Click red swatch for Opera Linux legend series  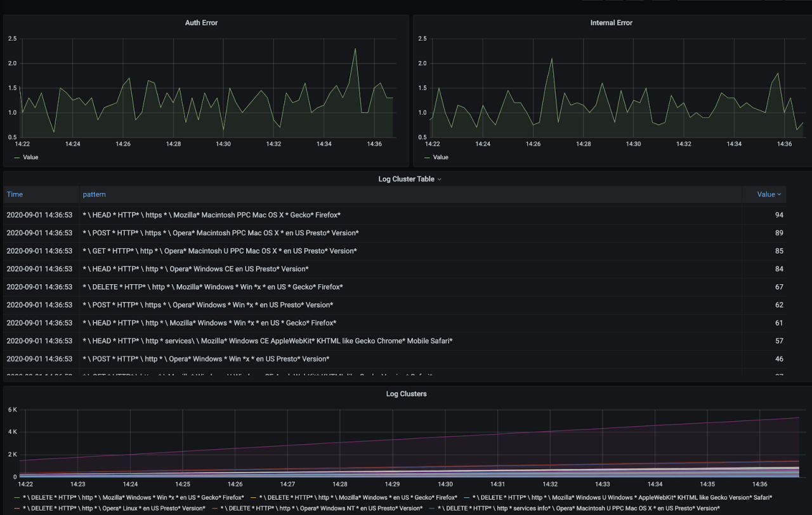pos(16,509)
